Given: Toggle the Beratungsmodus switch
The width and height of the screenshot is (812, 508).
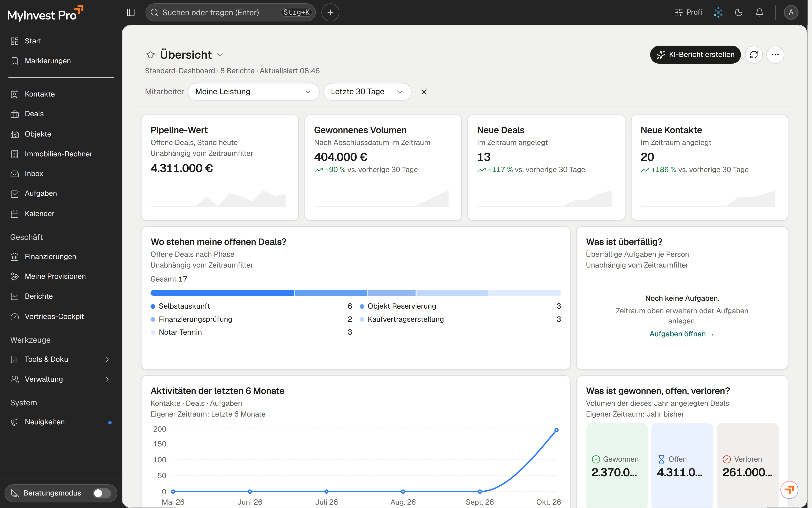Looking at the screenshot, I should click(x=102, y=493).
